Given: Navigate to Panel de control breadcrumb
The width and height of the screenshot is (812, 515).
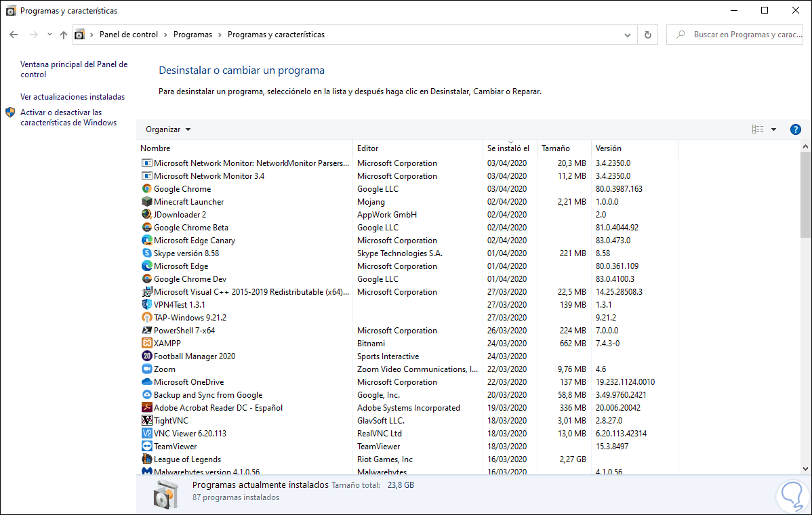Looking at the screenshot, I should [128, 35].
